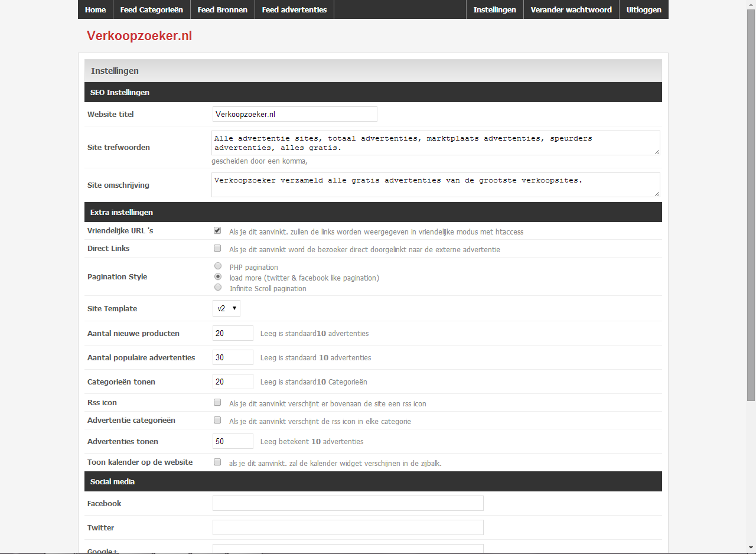Open the Home menu item

coord(95,9)
